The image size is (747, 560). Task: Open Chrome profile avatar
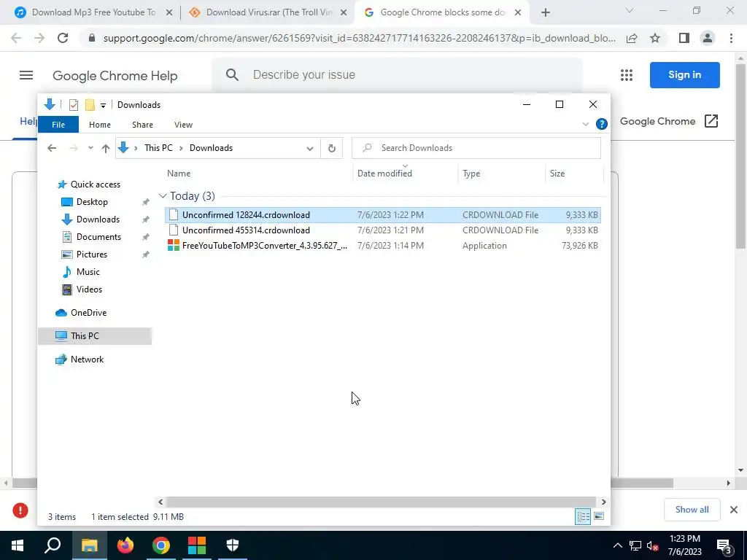pyautogui.click(x=708, y=38)
